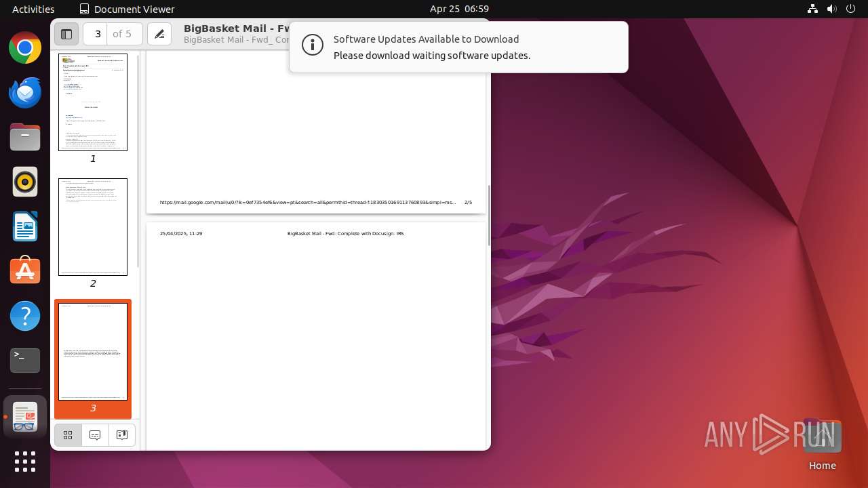Click the document view vertical scrollbar

488,216
